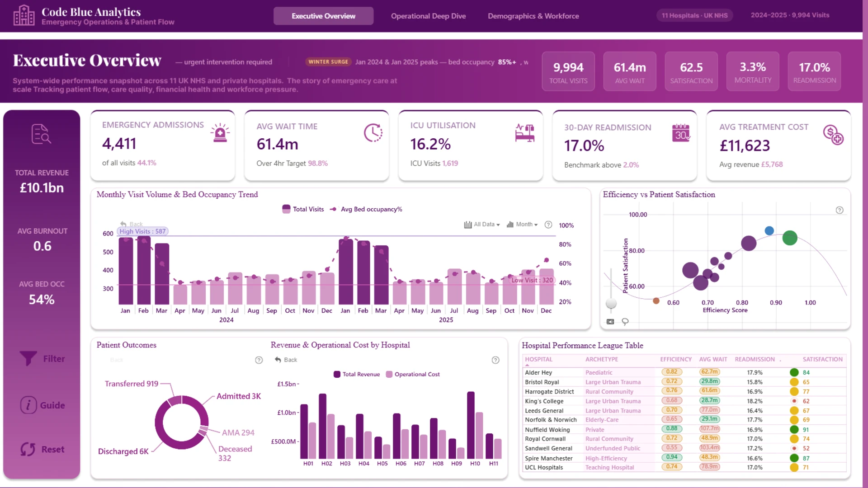The image size is (868, 488).
Task: Click the help icon on Efficiency scatter chart
Action: [x=840, y=210]
